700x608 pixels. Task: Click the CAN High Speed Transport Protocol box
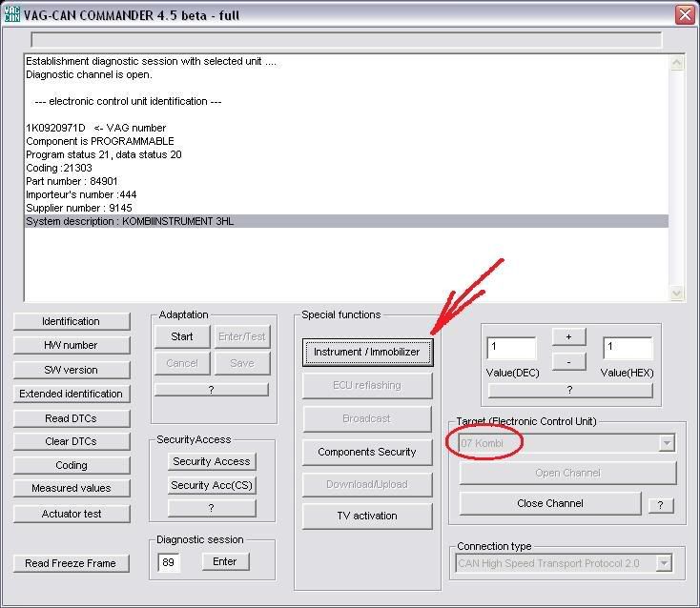pos(564,563)
